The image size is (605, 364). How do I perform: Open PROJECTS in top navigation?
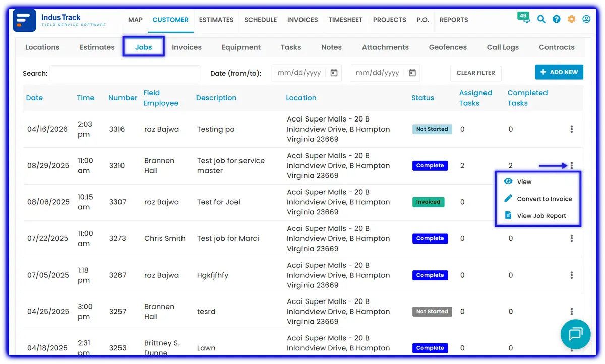click(x=390, y=20)
